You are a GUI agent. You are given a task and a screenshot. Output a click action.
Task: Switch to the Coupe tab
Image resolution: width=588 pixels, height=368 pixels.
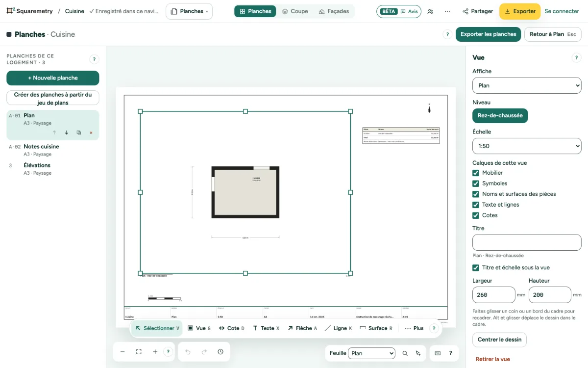click(295, 11)
